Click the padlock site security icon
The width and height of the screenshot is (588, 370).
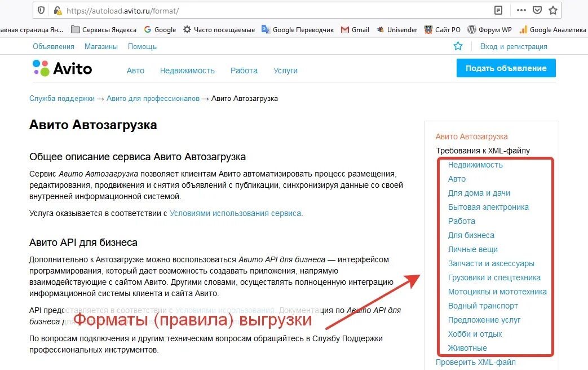click(x=58, y=11)
